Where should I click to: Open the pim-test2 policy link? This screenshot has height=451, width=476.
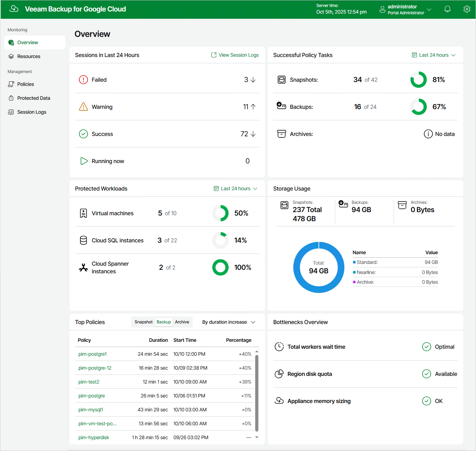point(89,382)
